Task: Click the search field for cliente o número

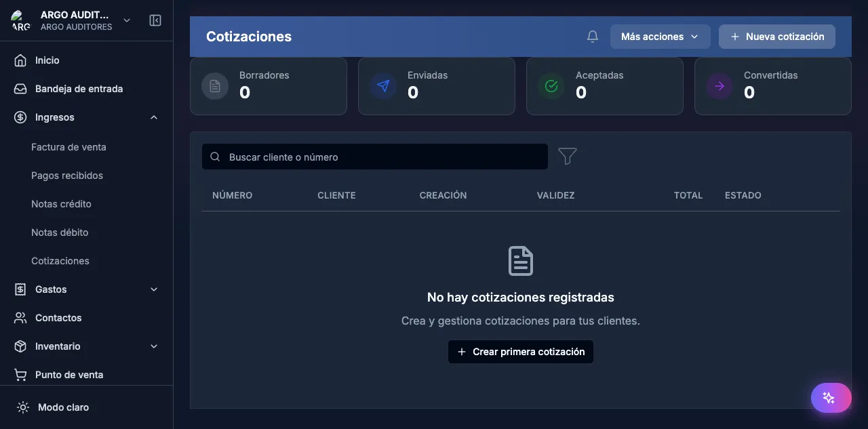Action: click(x=374, y=156)
